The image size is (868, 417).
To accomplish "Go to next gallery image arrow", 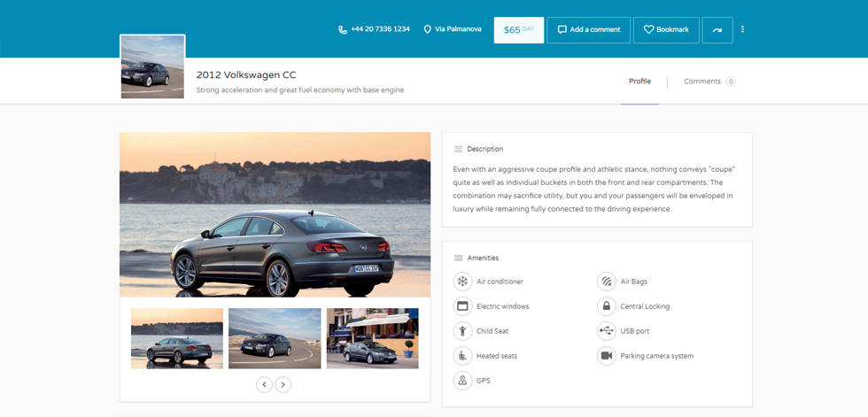I will (x=283, y=384).
